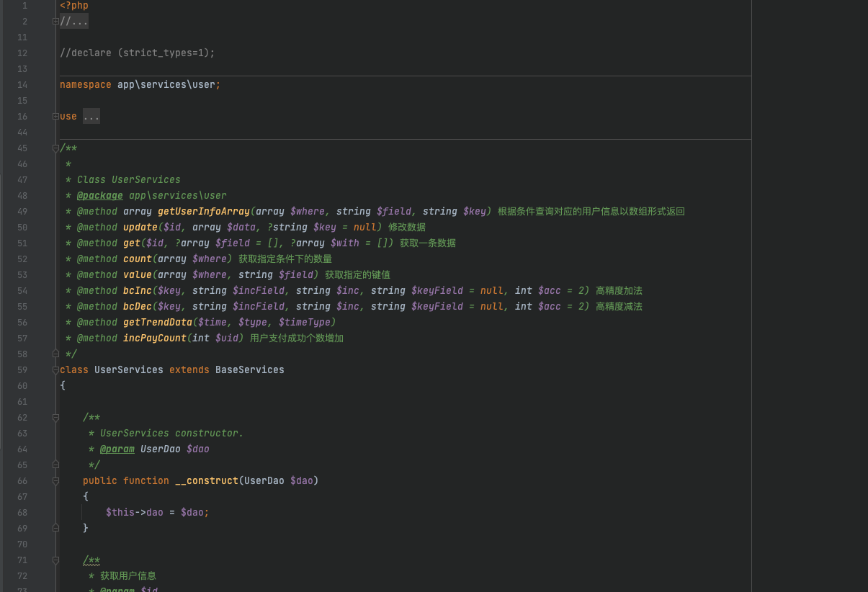
Task: Collapse the __construct function fold toggle
Action: tap(55, 481)
